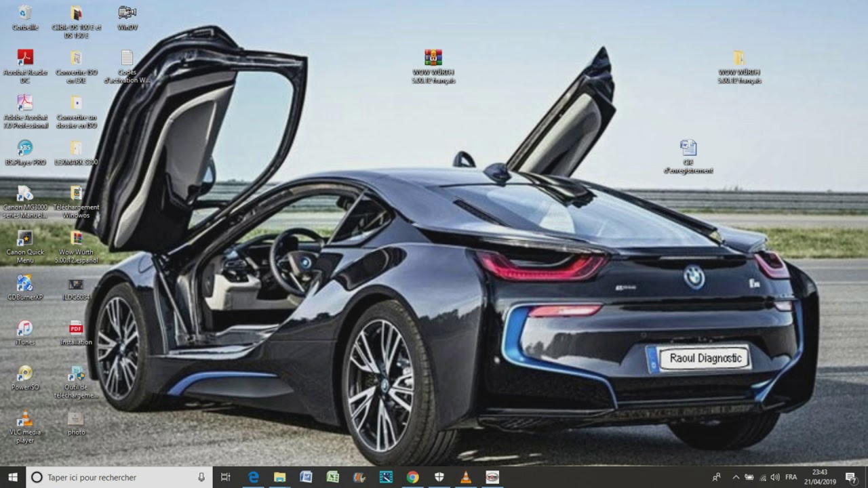The height and width of the screenshot is (488, 868).
Task: Expand the hidden system tray icons chevron
Action: 736,477
